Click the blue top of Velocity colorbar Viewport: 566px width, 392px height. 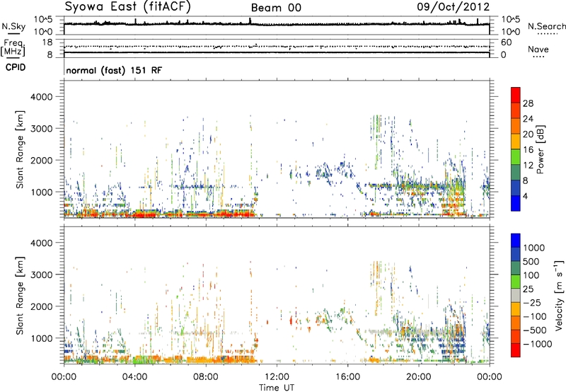click(516, 241)
